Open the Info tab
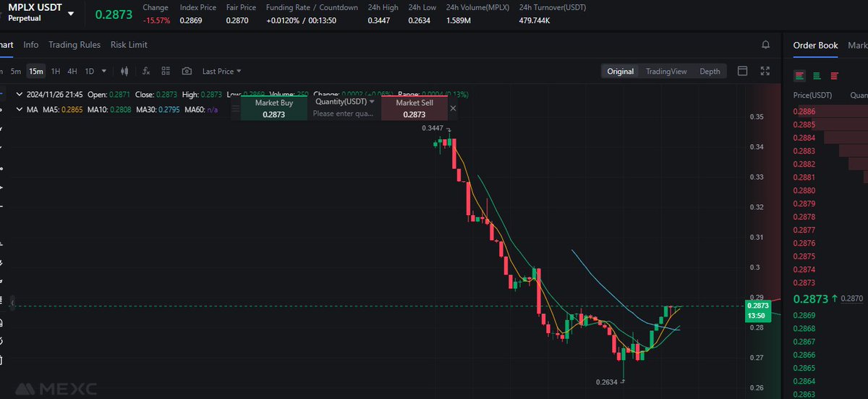This screenshot has height=399, width=868. click(31, 45)
